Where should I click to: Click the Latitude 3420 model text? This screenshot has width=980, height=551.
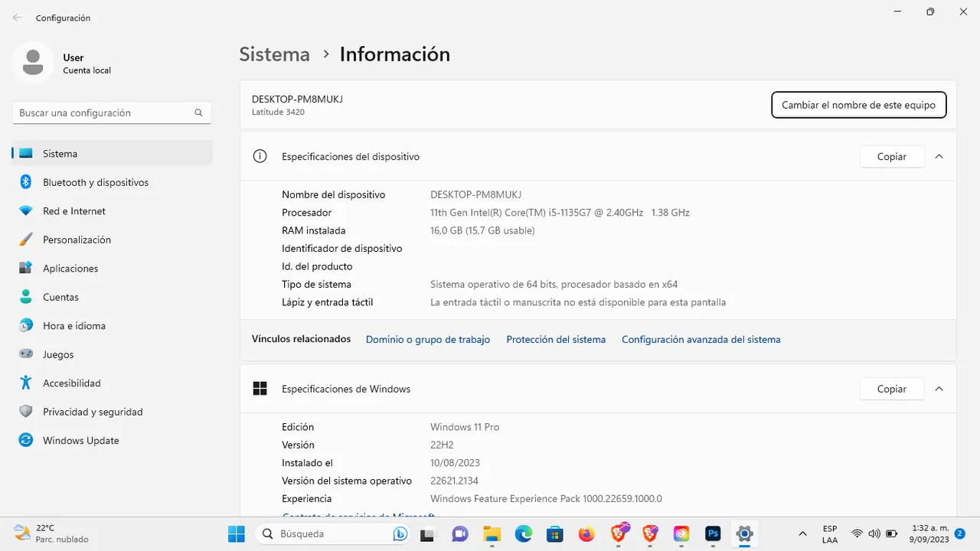278,112
